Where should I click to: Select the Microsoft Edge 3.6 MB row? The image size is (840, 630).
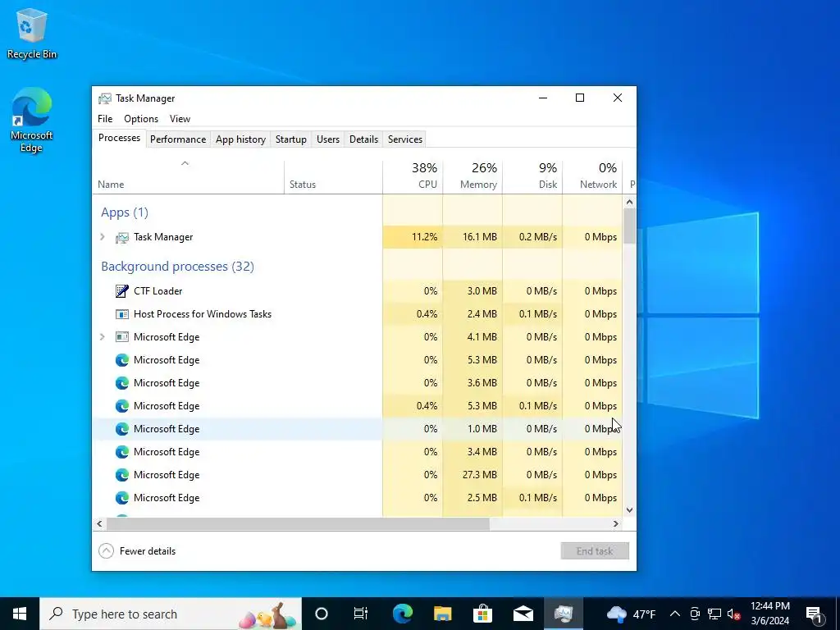358,383
